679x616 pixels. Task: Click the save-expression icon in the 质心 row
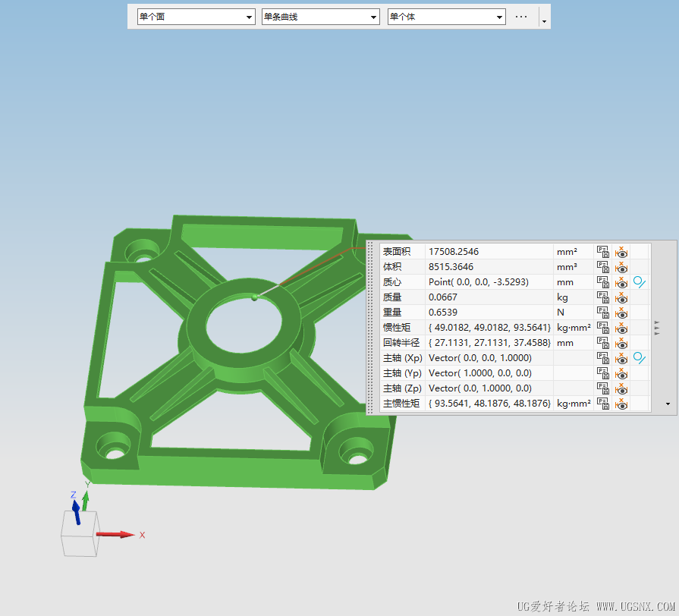(x=603, y=281)
